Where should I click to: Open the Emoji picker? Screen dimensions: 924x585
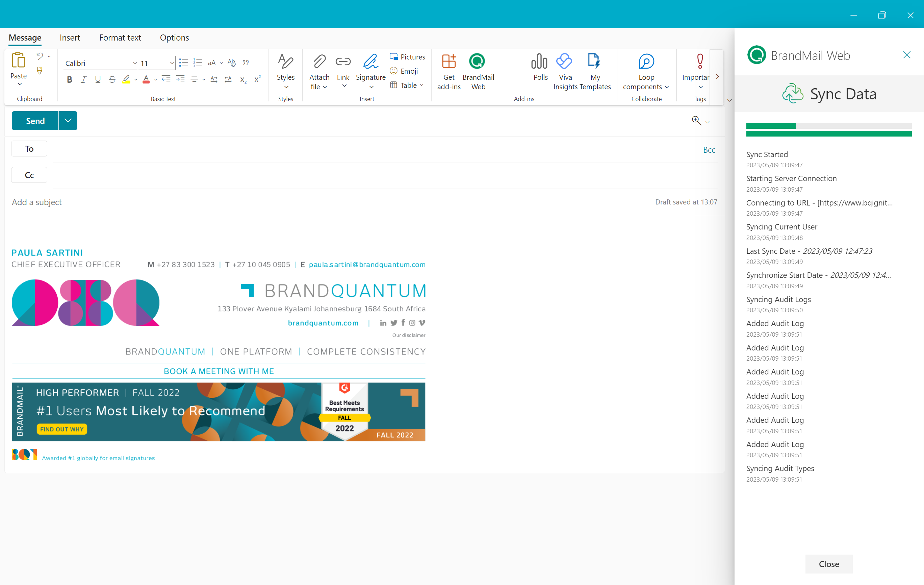(404, 71)
